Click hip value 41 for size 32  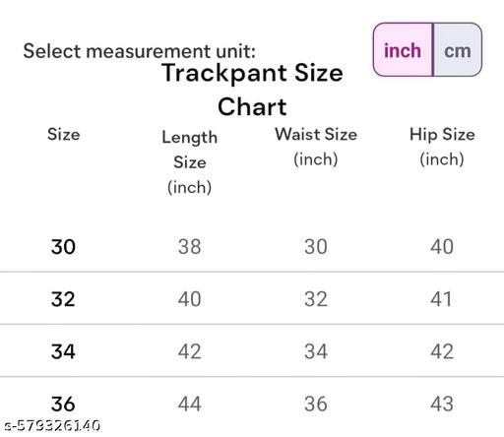[x=441, y=299]
